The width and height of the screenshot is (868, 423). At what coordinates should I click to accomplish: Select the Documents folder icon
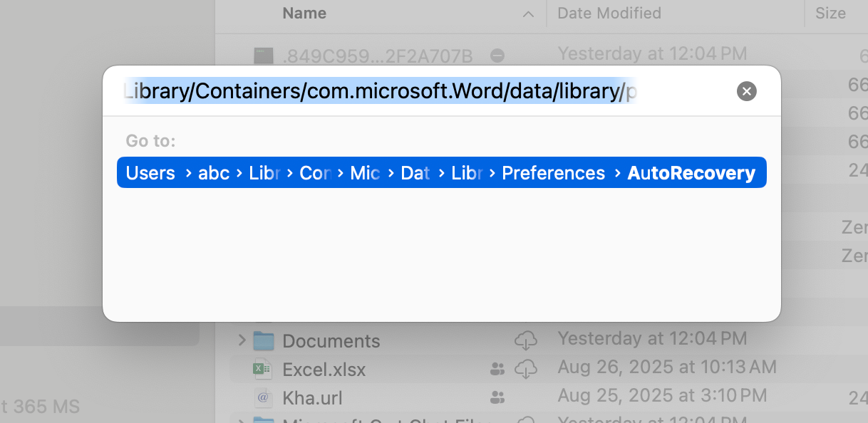(264, 340)
